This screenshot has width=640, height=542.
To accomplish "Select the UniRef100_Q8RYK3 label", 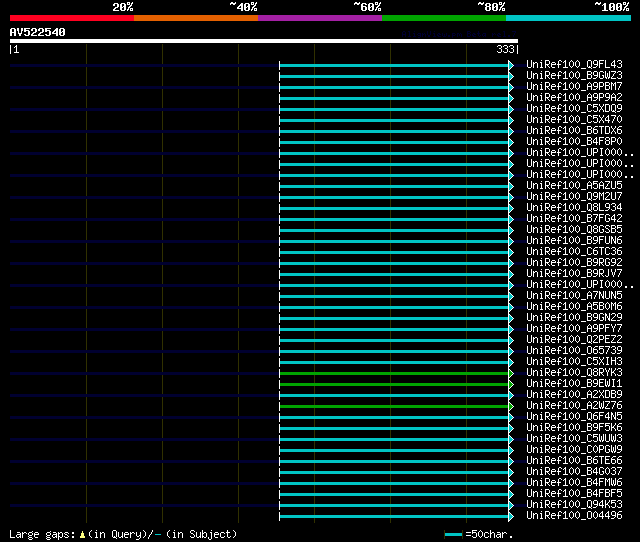I will pos(574,373).
